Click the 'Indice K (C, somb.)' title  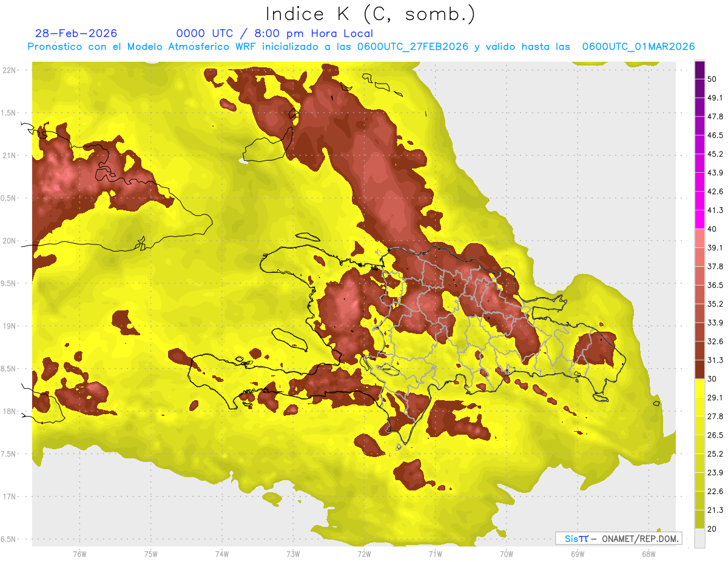point(371,13)
